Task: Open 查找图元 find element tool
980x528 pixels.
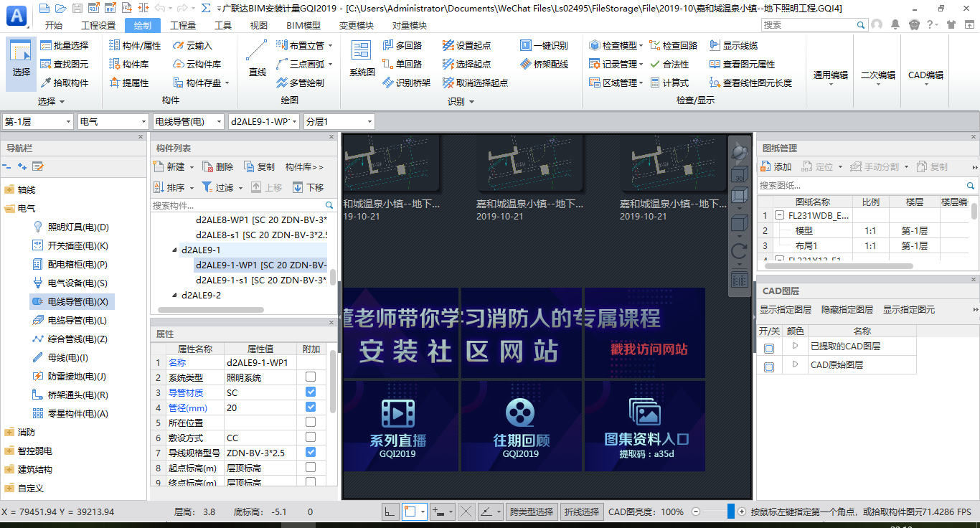Action: coord(65,64)
